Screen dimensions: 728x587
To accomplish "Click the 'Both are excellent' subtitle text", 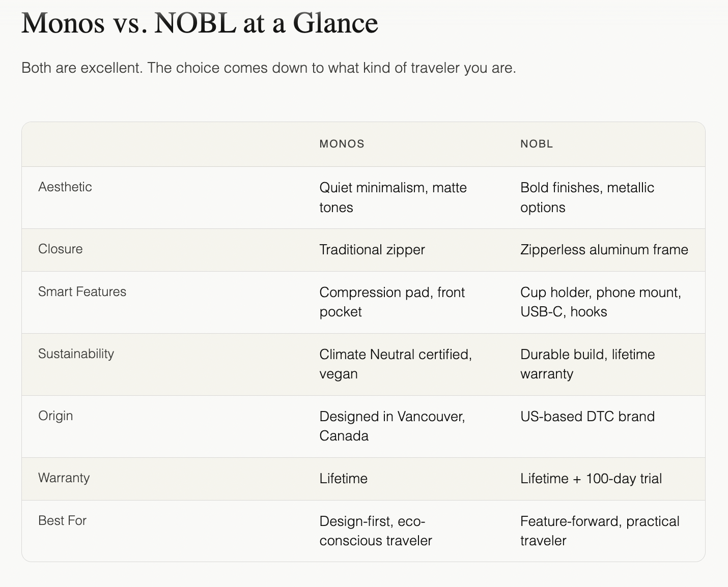I will click(x=268, y=68).
